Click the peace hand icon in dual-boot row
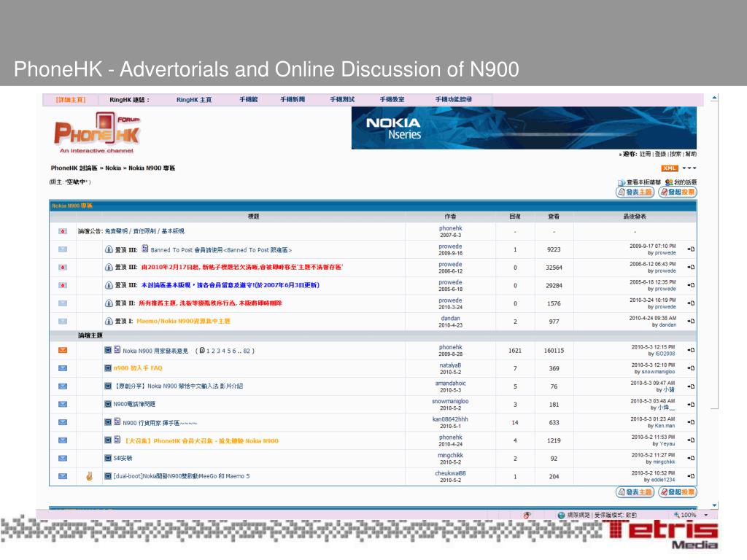 tap(89, 475)
